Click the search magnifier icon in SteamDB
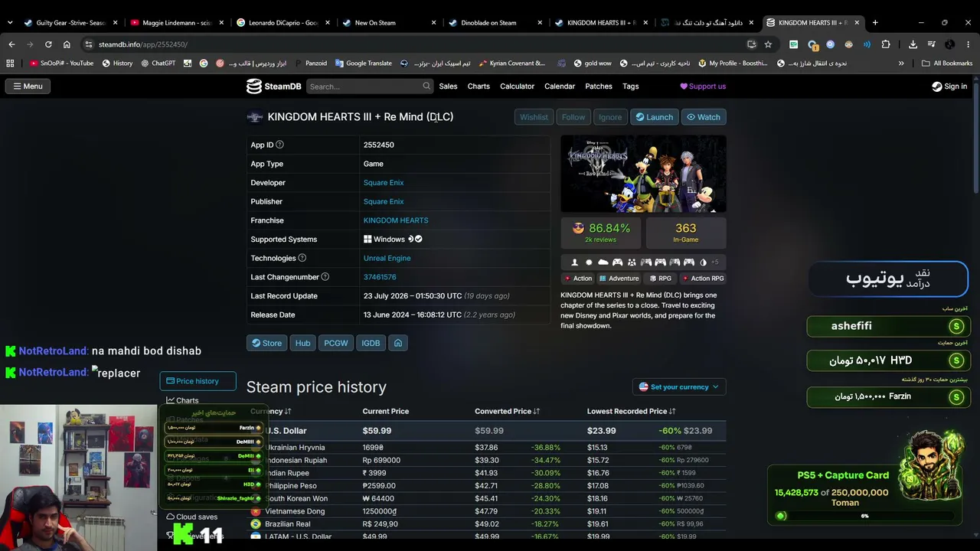Screen dimensions: 980x551 coord(426,86)
